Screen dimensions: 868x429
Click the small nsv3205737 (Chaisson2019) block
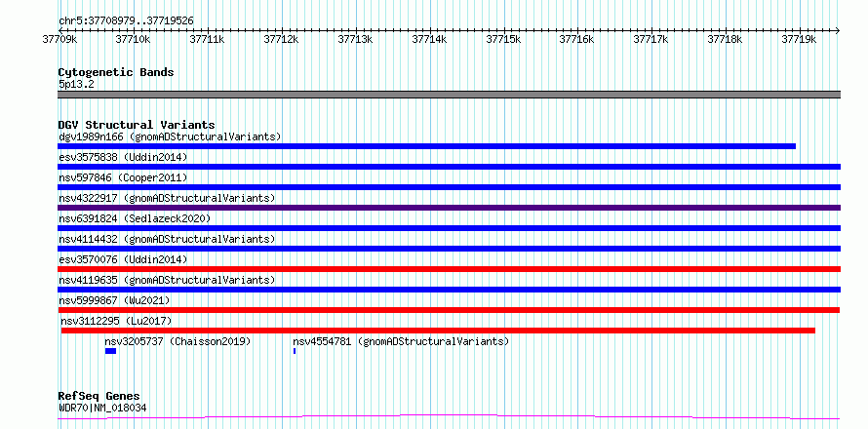[110, 351]
